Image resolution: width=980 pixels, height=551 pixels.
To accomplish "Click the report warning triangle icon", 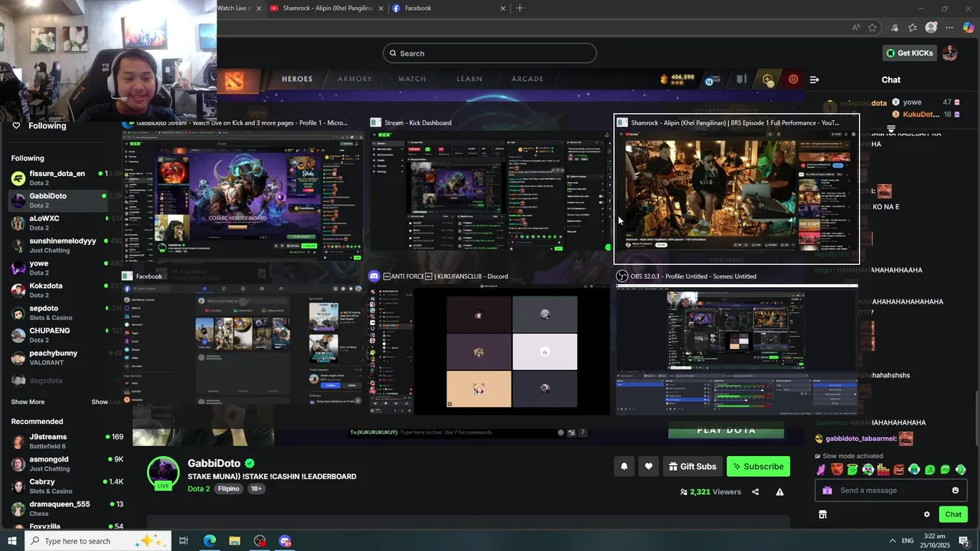I will pos(779,492).
